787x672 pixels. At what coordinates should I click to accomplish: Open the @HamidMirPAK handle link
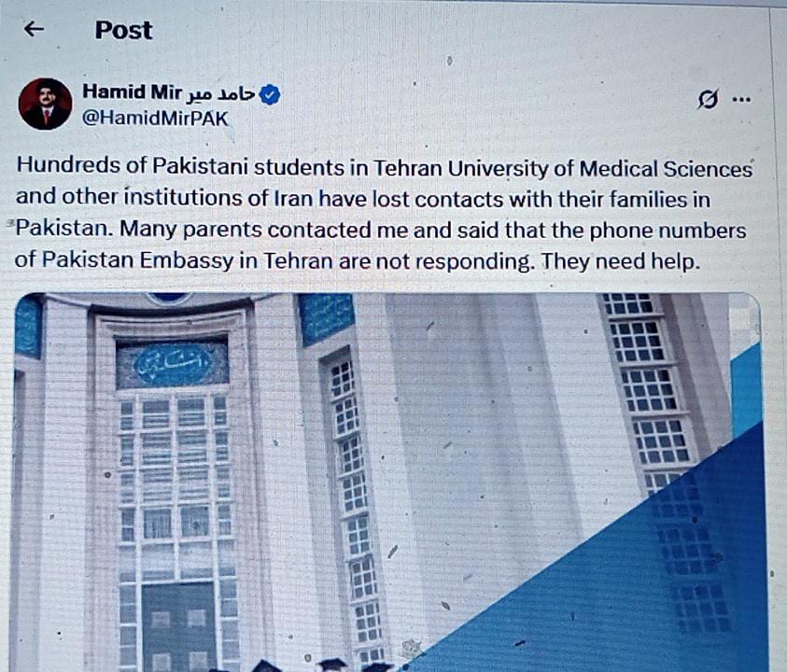click(x=155, y=119)
